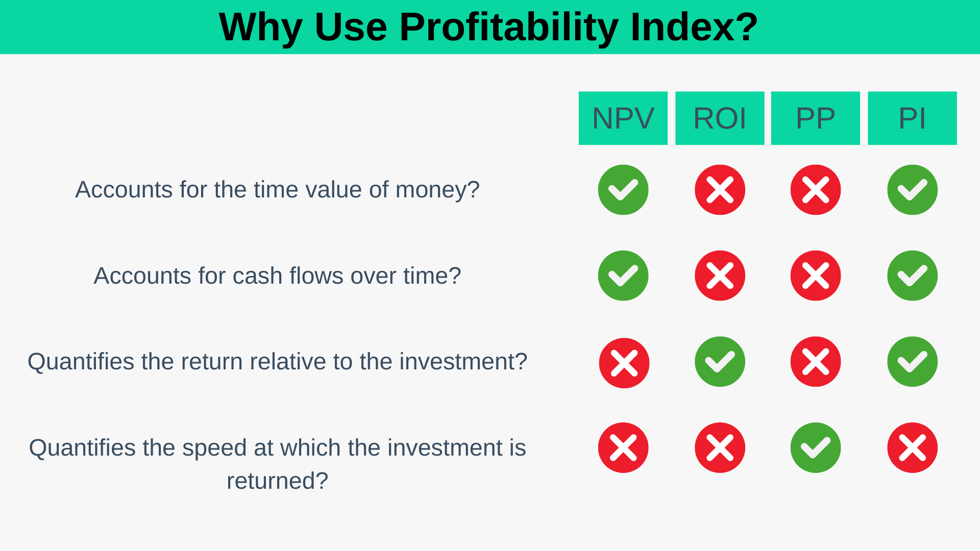The width and height of the screenshot is (980, 551).
Task: Click 'Accounts for cash flows over time?' text
Action: [x=277, y=276]
